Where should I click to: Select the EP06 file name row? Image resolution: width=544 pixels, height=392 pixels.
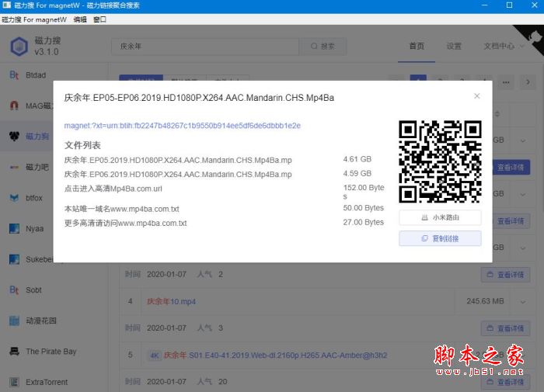point(178,175)
